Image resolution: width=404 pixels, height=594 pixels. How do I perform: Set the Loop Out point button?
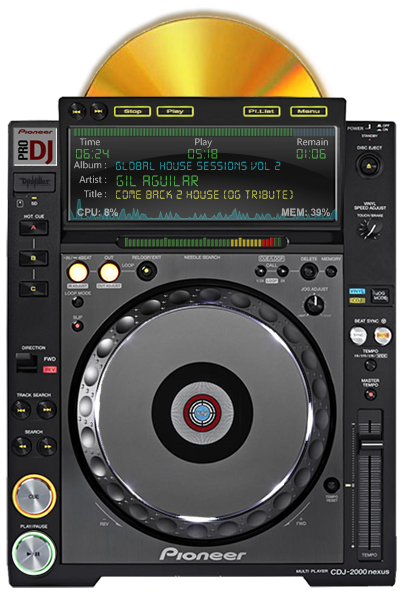point(109,272)
